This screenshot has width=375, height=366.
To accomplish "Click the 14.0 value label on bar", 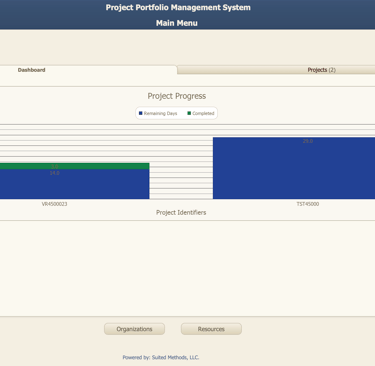I will coord(54,173).
